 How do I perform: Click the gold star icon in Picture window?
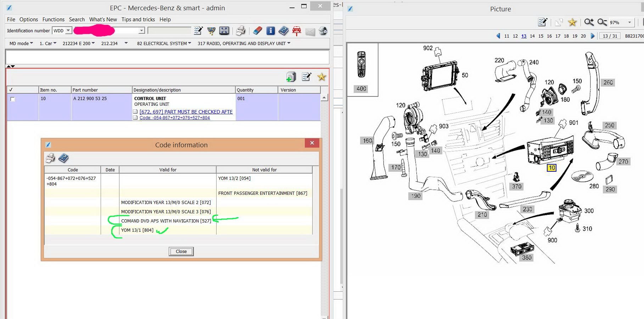click(572, 22)
